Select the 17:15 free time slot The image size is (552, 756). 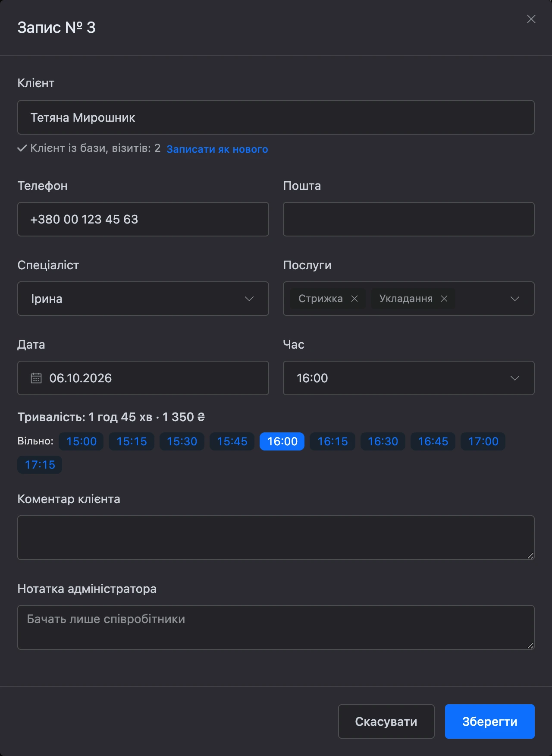(40, 465)
